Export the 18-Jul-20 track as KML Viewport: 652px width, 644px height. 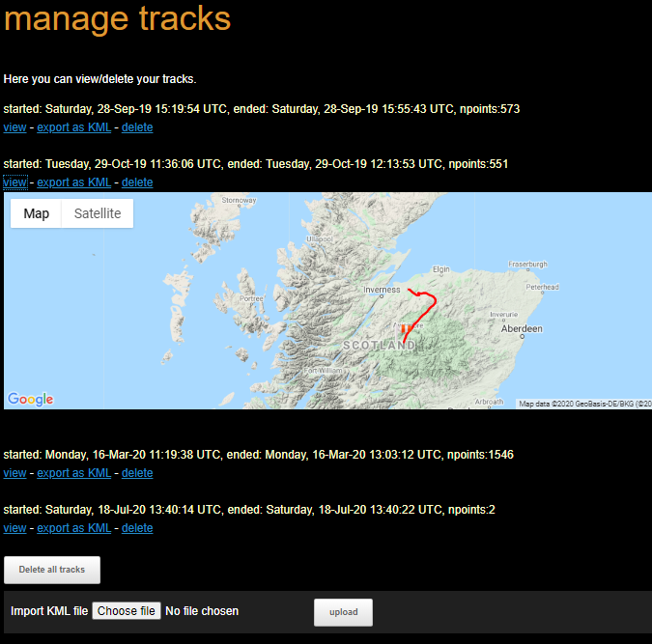(x=73, y=528)
